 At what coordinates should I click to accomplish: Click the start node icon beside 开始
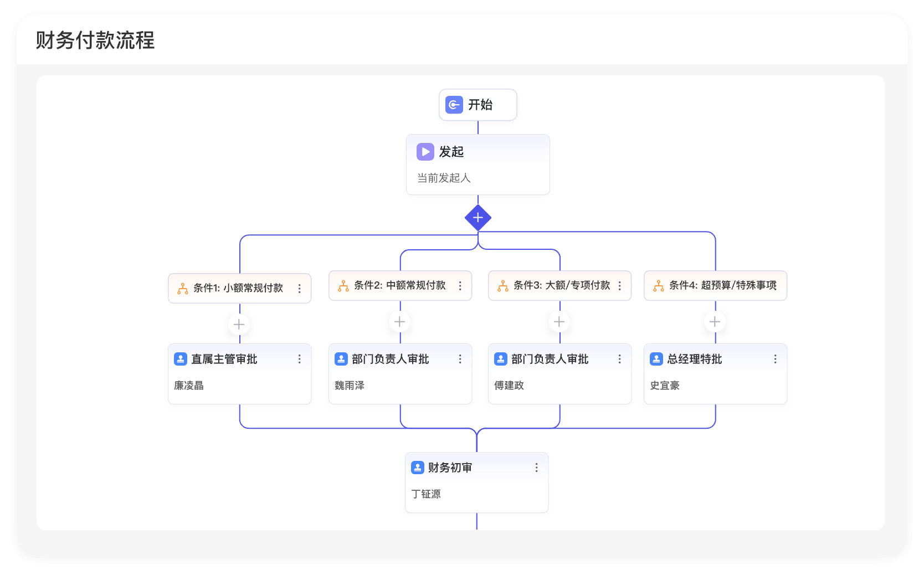454,105
